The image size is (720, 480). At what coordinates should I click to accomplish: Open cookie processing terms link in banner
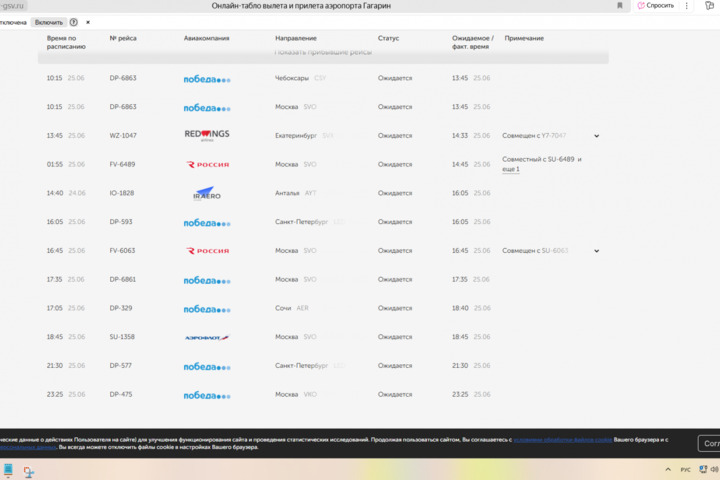click(x=562, y=440)
